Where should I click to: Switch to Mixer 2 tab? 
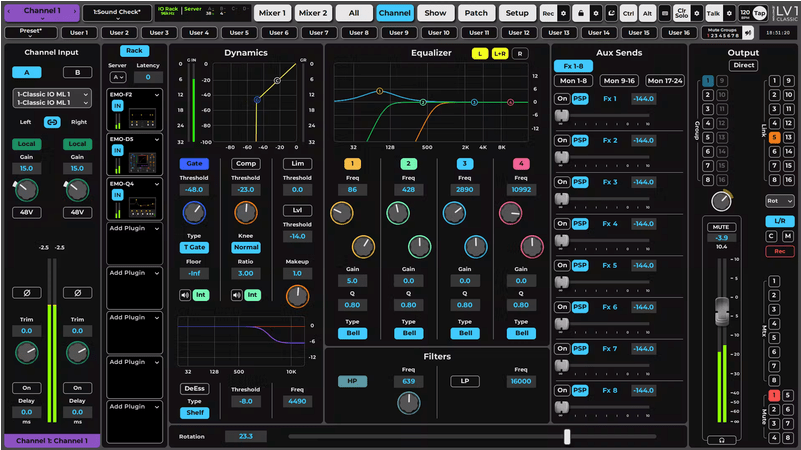pos(313,13)
